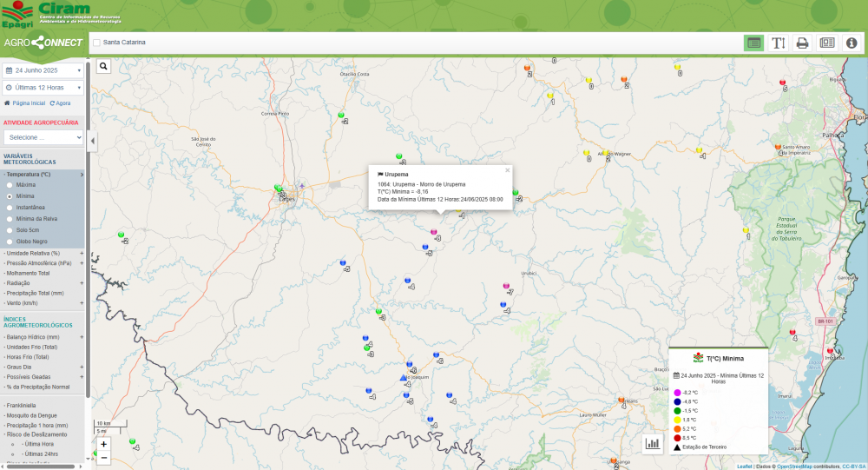Click the orange marker at Santo Amaro da Imperatriz

779,147
